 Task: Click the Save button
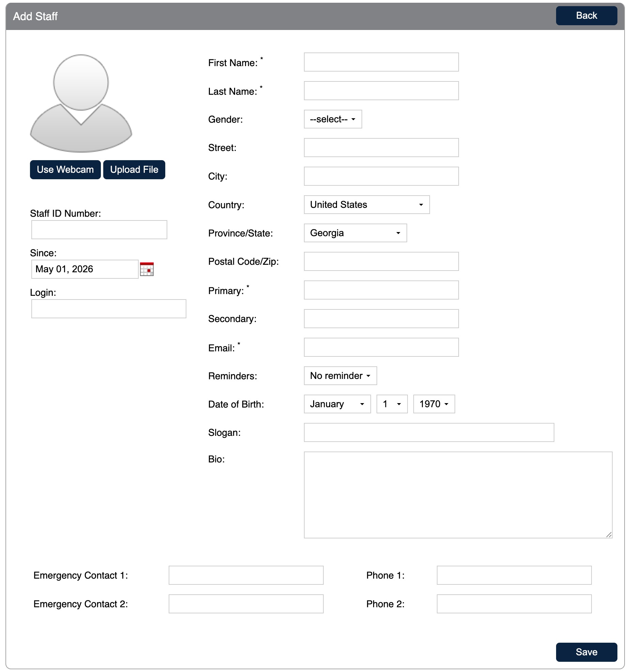pos(586,652)
